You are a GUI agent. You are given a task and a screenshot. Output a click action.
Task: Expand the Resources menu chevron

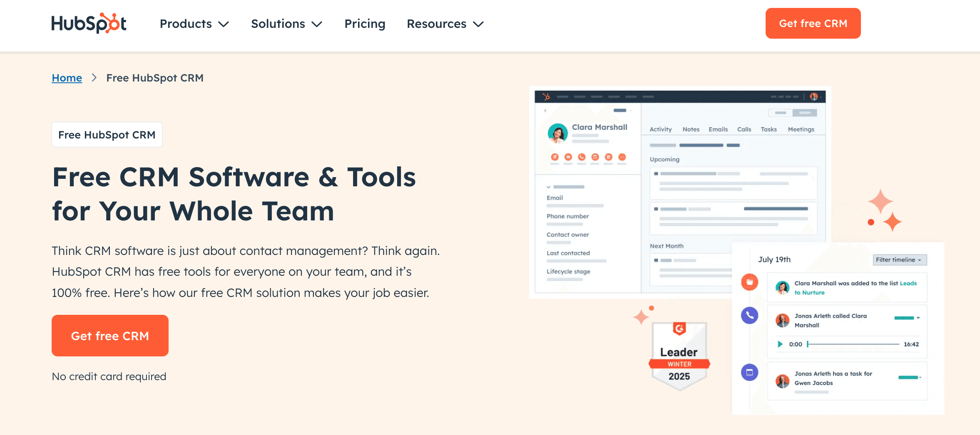[x=479, y=24]
